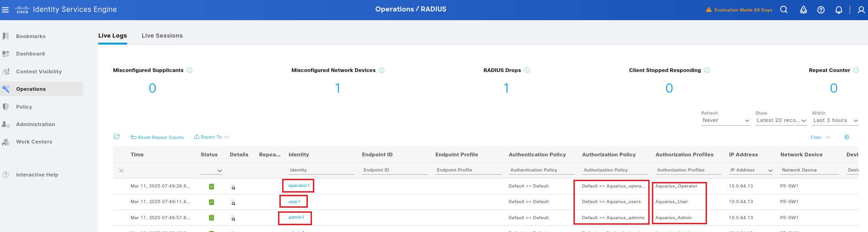The width and height of the screenshot is (868, 232).
Task: Click the Interactive Help question icon
Action: (x=6, y=175)
